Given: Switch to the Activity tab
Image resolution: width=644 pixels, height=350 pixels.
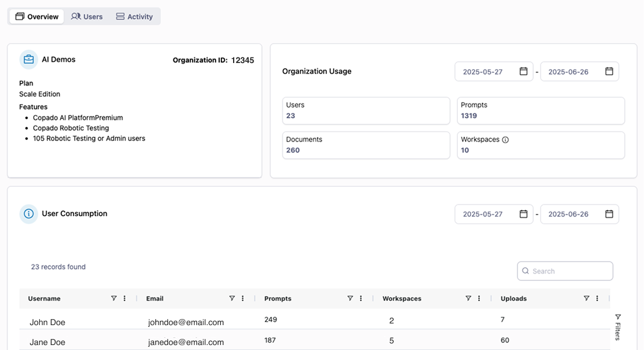Looking at the screenshot, I should 134,17.
